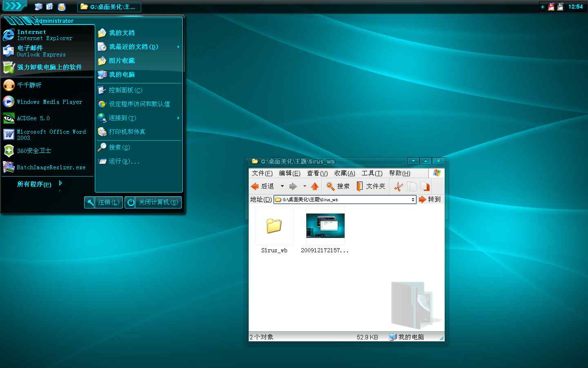Open 控制面板 control panel

pyautogui.click(x=139, y=90)
